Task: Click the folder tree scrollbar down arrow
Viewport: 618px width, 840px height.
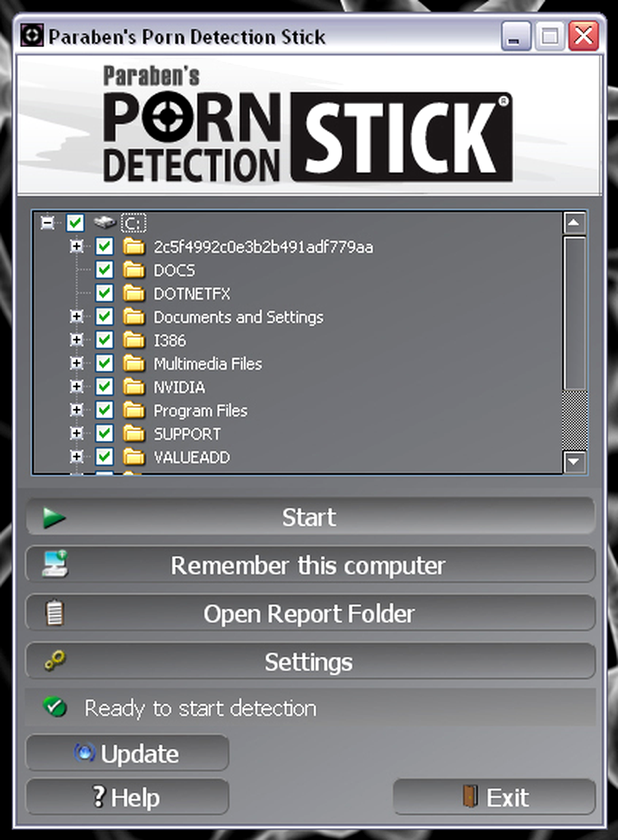Action: coord(574,462)
